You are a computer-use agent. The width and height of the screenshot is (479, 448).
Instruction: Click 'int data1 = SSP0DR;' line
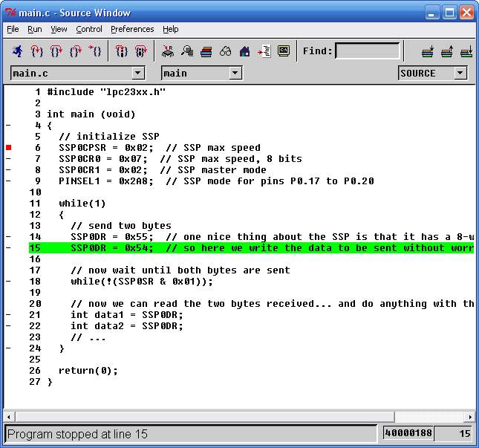pos(127,314)
